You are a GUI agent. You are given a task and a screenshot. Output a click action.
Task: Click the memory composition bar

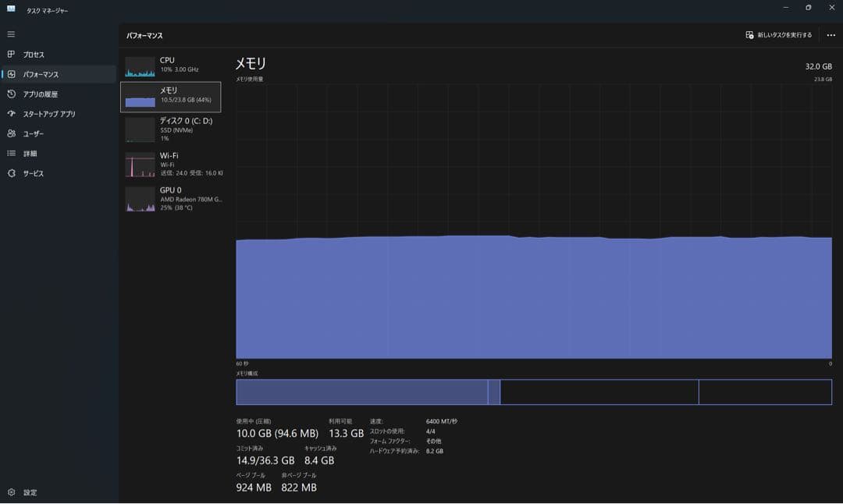(533, 392)
